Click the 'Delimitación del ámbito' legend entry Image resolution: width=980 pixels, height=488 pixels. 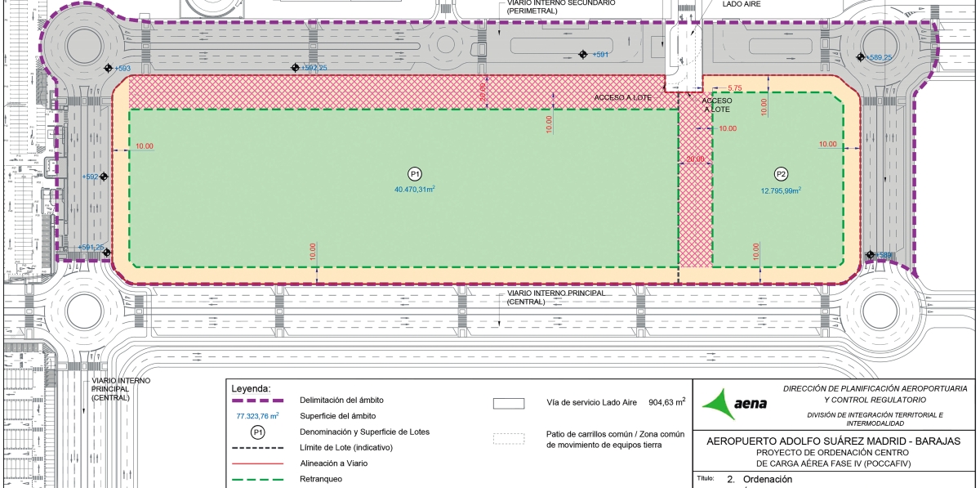point(342,401)
